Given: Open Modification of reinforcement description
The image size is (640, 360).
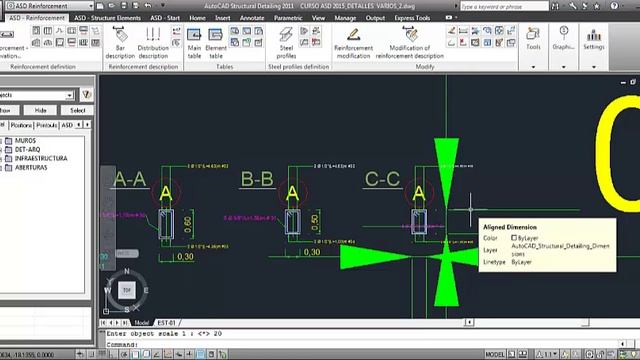Looking at the screenshot, I should coord(409,43).
